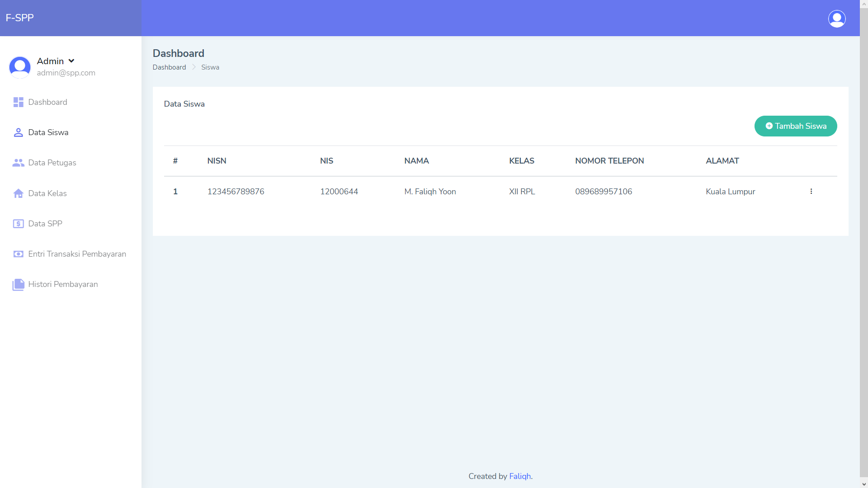
Task: Select NIS value 12000644
Action: pyautogui.click(x=339, y=192)
